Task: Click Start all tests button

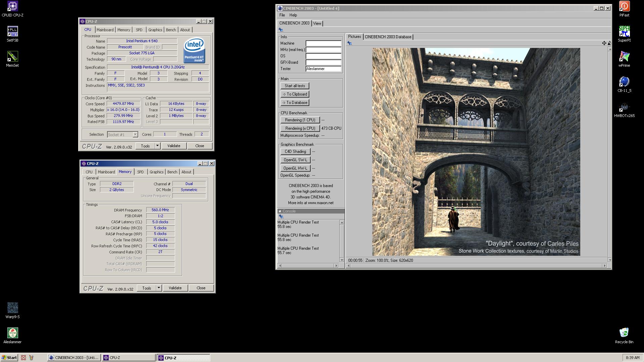Action: 295,86
